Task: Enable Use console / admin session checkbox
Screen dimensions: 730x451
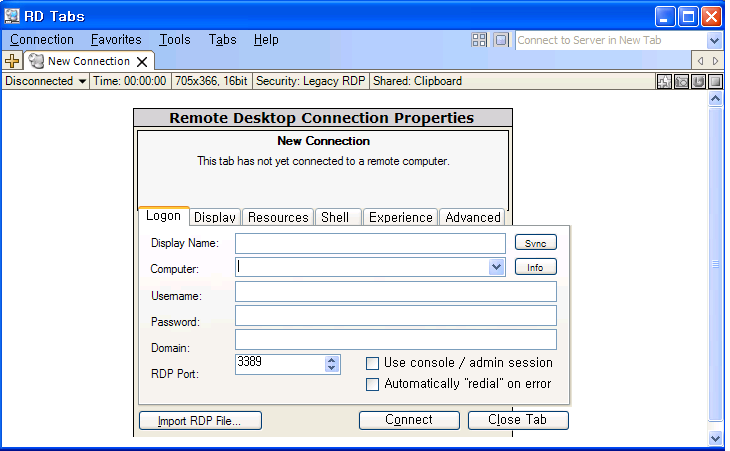Action: click(372, 363)
